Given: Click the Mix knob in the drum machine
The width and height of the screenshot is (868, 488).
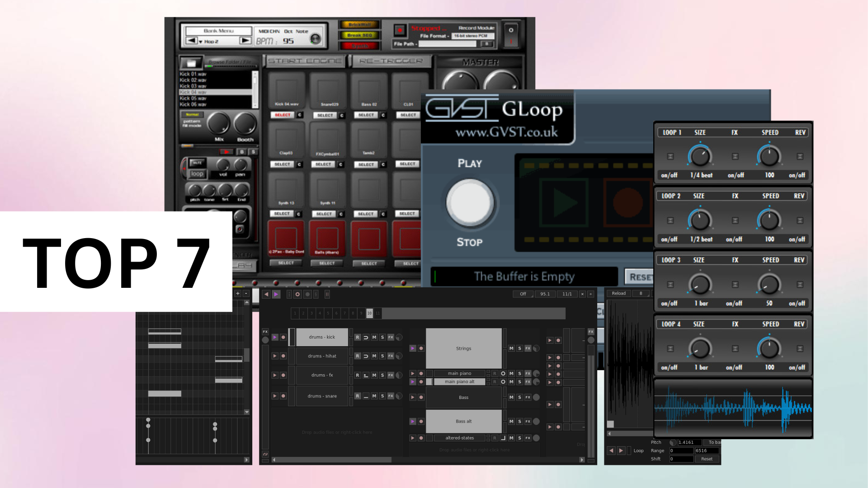Looking at the screenshot, I should 219,123.
